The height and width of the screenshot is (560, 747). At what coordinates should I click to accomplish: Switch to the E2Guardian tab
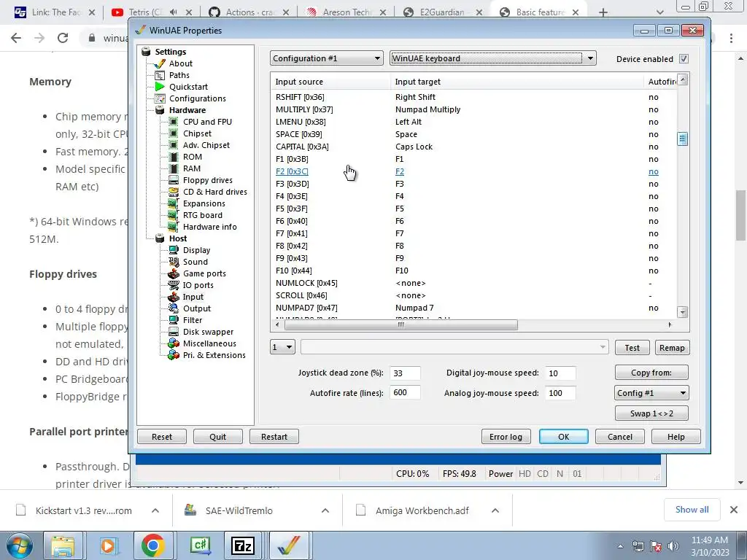tap(443, 12)
